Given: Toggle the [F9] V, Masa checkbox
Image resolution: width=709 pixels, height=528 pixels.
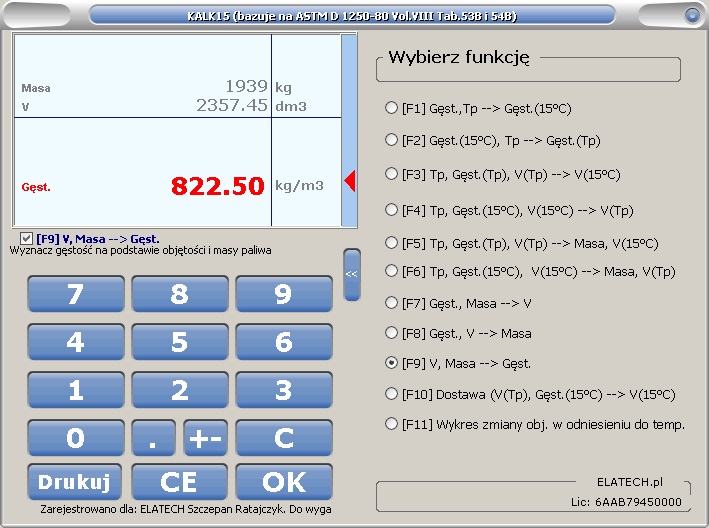Looking at the screenshot, I should (26, 238).
